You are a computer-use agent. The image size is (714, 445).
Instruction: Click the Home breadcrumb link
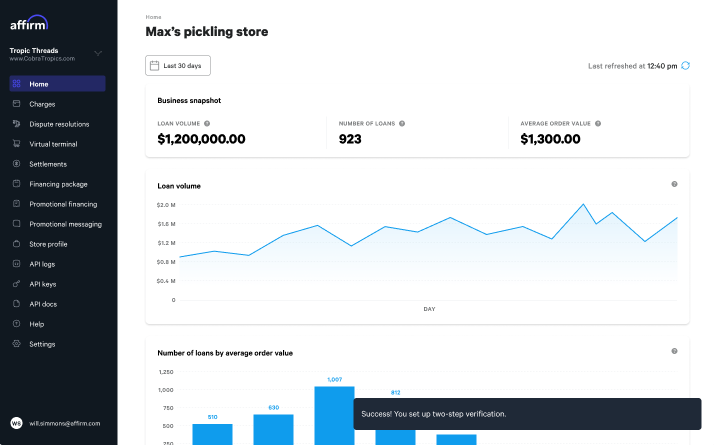pyautogui.click(x=153, y=17)
